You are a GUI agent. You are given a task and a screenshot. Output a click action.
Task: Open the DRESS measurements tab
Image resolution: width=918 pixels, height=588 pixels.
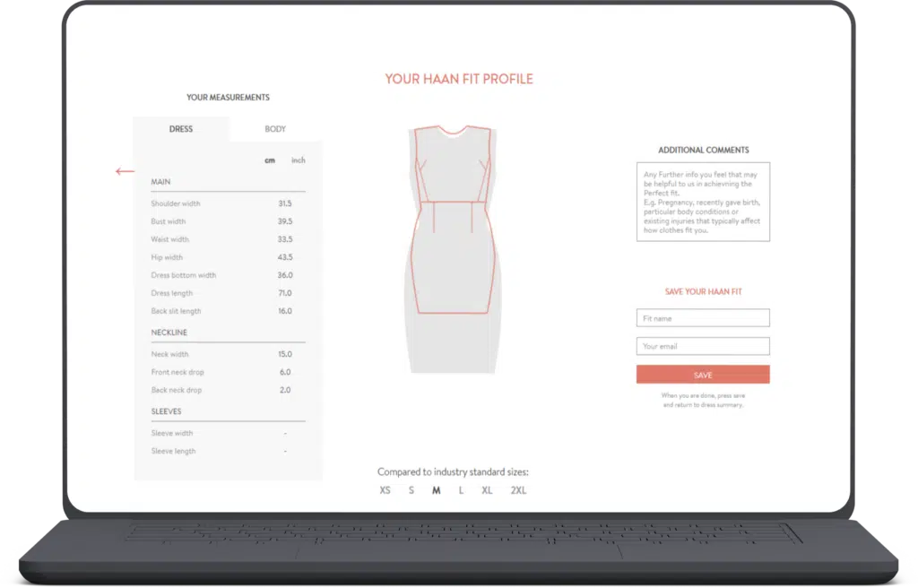[x=181, y=129]
